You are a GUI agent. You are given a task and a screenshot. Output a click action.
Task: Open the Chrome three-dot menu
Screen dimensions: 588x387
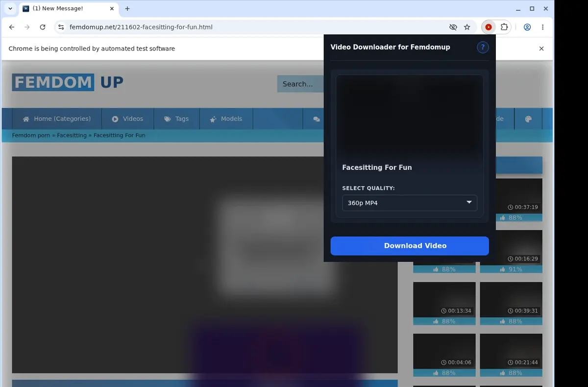click(x=542, y=27)
